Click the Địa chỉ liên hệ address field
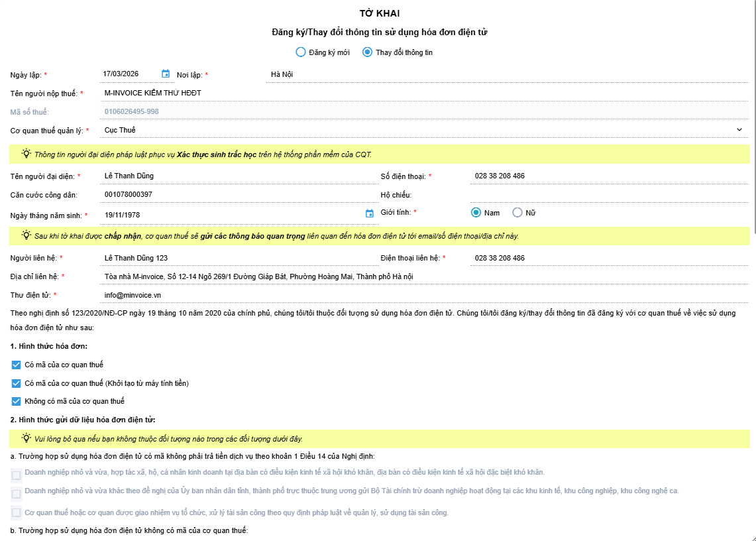This screenshot has width=756, height=541. tap(424, 276)
